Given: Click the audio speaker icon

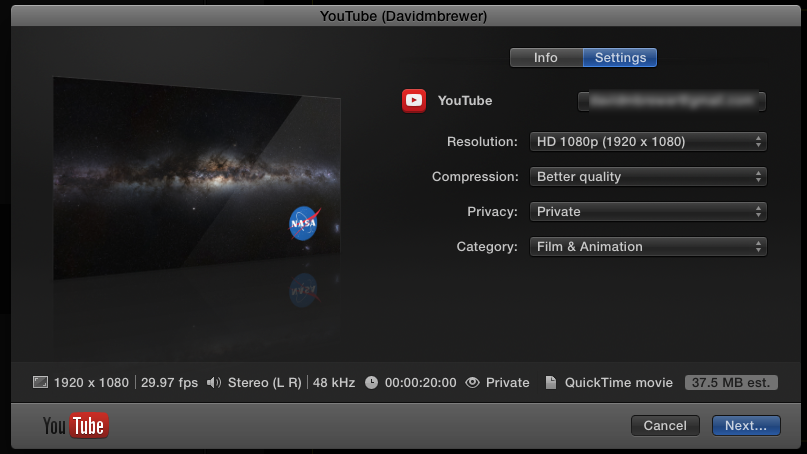Looking at the screenshot, I should 214,382.
